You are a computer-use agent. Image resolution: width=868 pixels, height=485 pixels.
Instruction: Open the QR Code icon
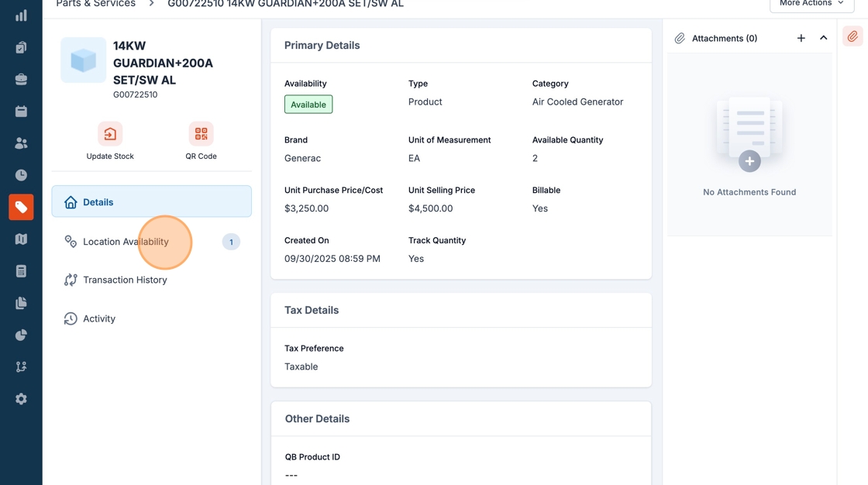(201, 134)
